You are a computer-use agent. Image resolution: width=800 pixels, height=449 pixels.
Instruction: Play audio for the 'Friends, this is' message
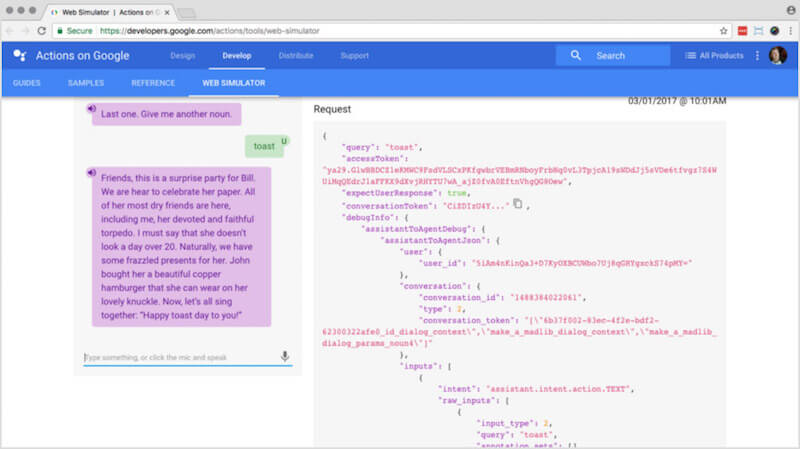tap(91, 172)
